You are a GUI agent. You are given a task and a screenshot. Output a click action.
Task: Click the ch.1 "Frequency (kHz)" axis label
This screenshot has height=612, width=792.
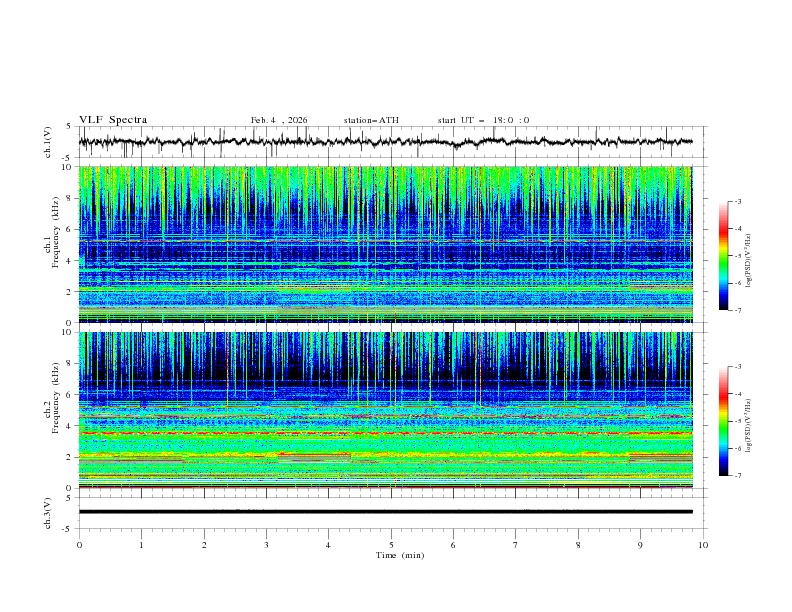[x=55, y=233]
